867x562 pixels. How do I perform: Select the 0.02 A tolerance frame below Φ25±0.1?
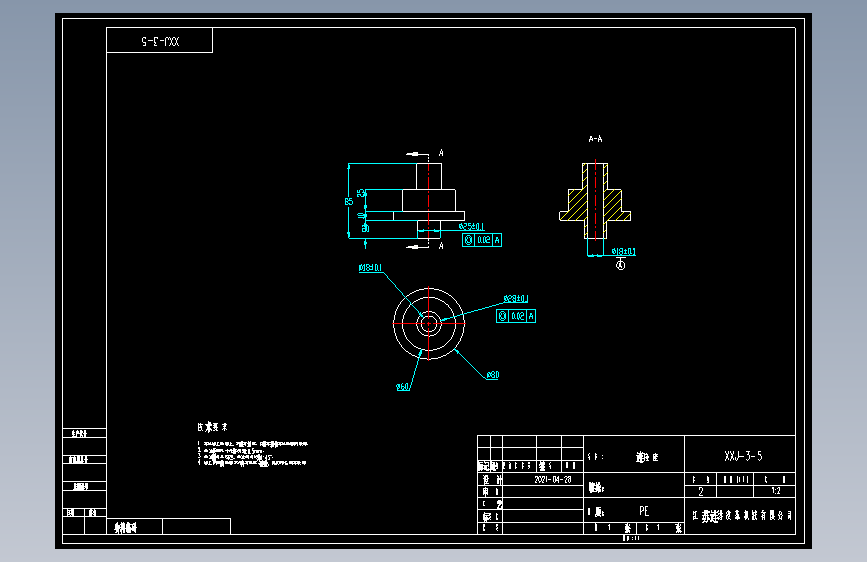click(x=482, y=240)
